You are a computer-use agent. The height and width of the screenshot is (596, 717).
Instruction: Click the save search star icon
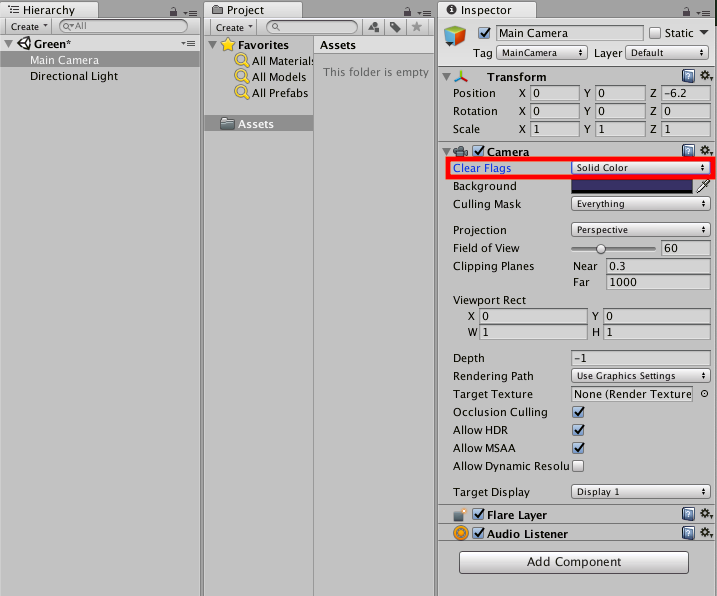(x=417, y=27)
